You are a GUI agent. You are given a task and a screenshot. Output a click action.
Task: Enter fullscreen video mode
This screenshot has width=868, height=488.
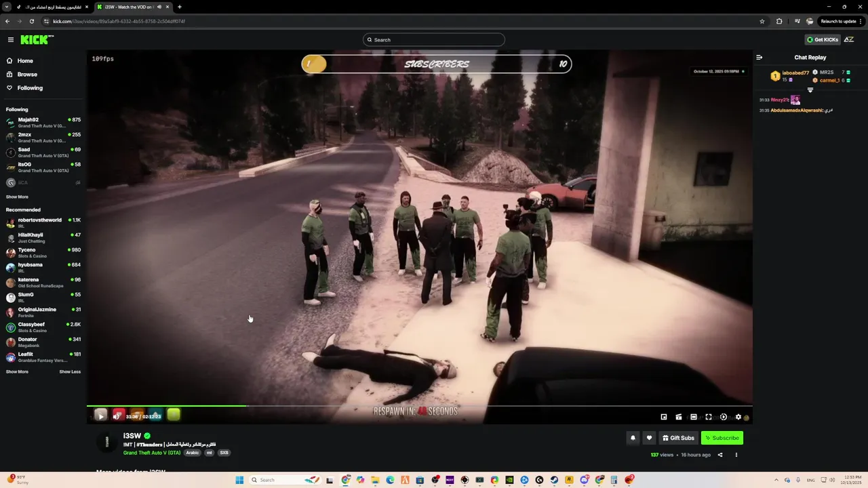click(x=709, y=417)
